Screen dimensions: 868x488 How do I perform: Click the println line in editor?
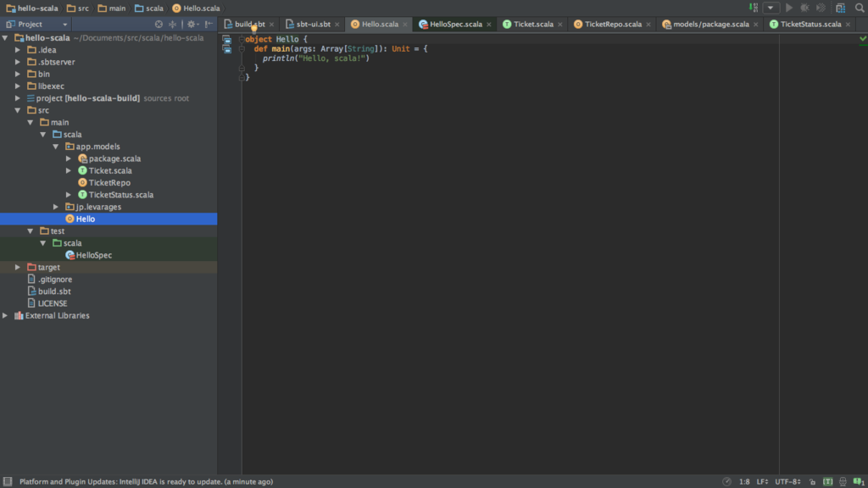pyautogui.click(x=315, y=58)
